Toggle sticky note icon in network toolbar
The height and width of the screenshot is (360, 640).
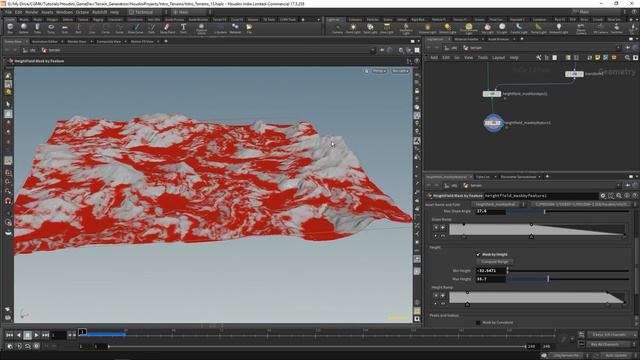(598, 58)
